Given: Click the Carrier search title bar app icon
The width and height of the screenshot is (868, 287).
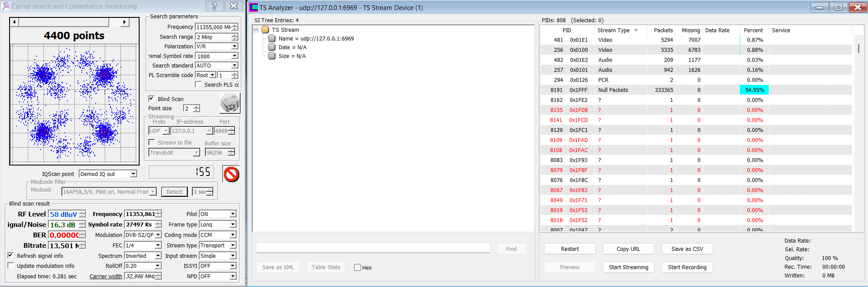Looking at the screenshot, I should [6, 6].
